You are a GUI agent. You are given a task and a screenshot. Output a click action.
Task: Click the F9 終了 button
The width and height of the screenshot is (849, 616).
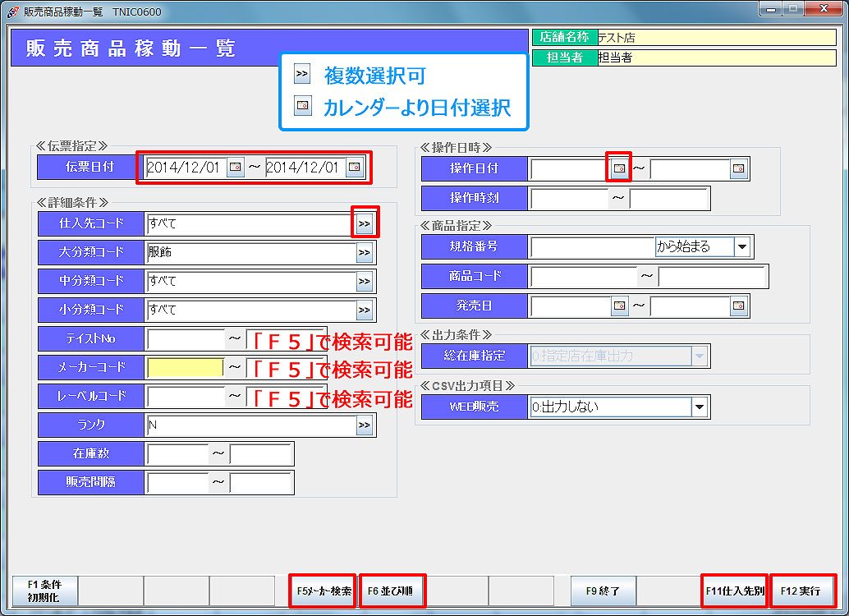(603, 591)
